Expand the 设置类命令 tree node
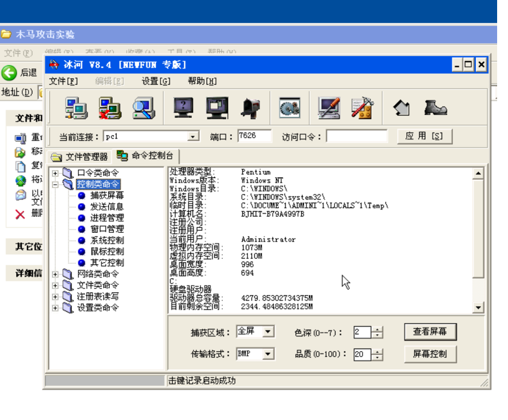508x420 pixels. (x=56, y=308)
